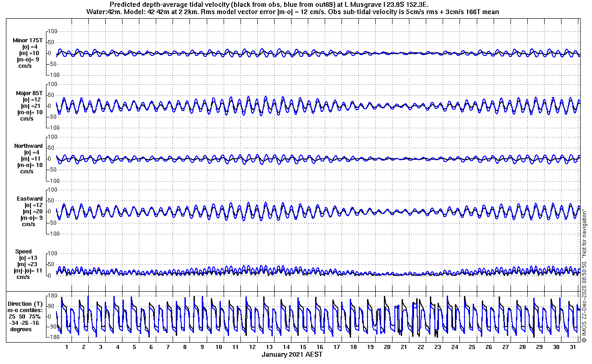
Task: Click "|o| =4" under Northward
Action: click(32, 152)
